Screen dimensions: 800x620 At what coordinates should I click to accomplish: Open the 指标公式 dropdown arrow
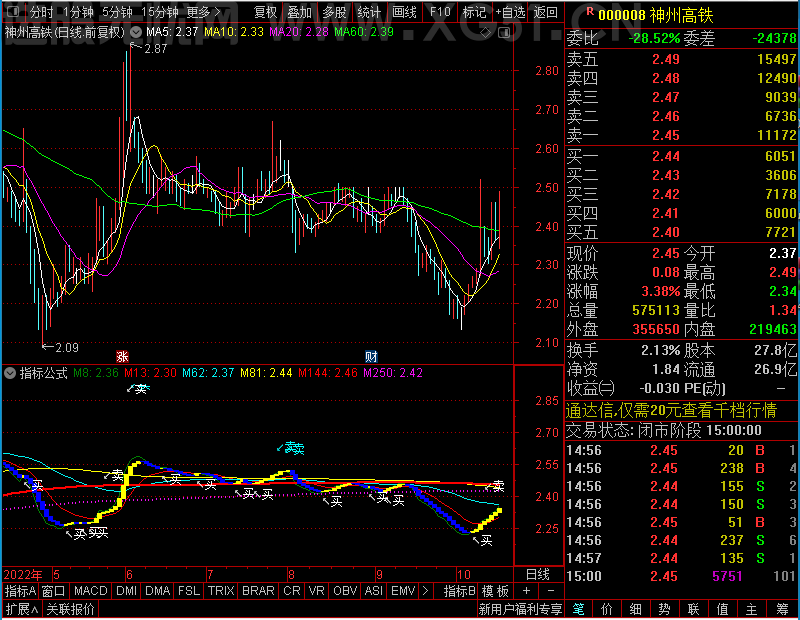(10, 373)
